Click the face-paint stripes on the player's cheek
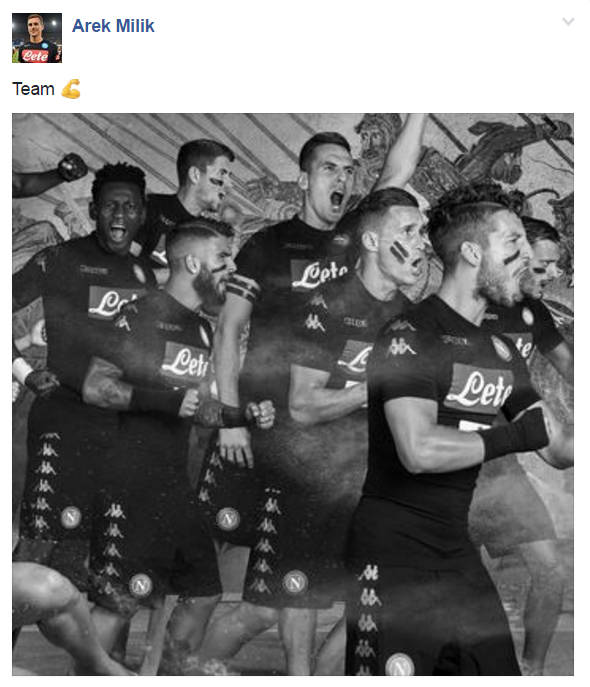590x687 pixels. (399, 251)
